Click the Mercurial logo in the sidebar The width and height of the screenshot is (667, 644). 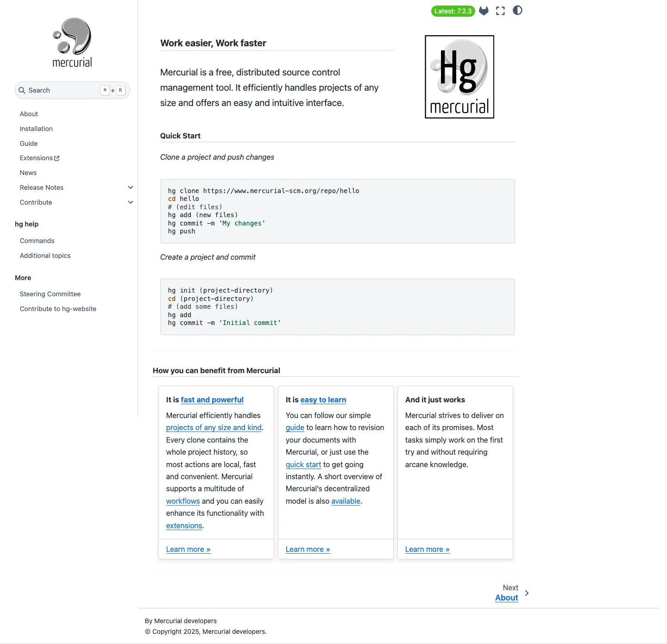[x=72, y=43]
